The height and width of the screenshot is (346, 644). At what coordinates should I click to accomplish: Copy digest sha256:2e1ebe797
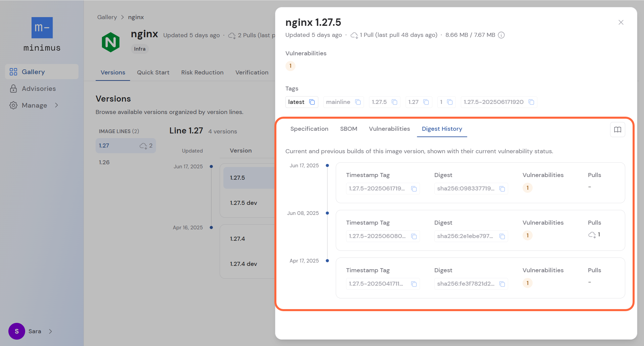tap(502, 236)
